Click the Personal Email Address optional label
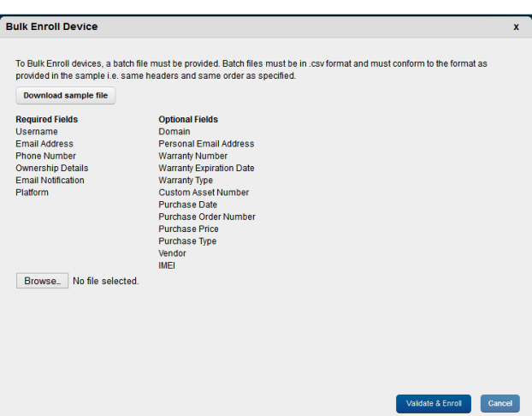 206,144
